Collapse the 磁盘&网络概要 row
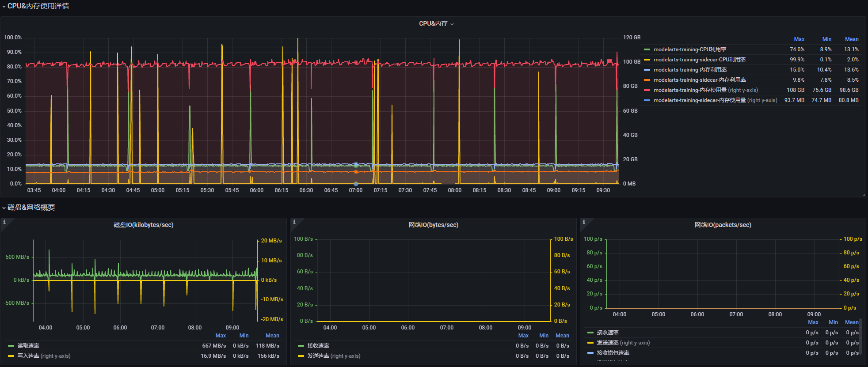Screen dimensions: 868x367 click(29, 208)
